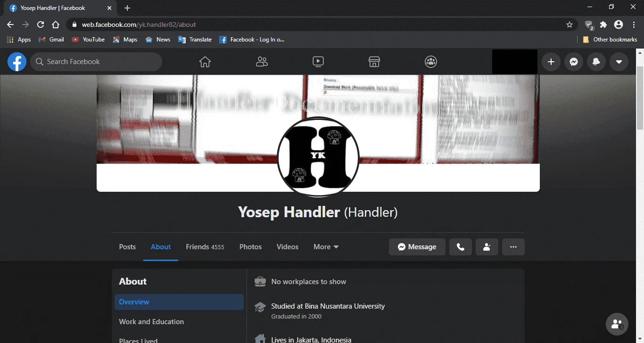Click the Search Facebook field
The height and width of the screenshot is (343, 644).
(x=96, y=62)
